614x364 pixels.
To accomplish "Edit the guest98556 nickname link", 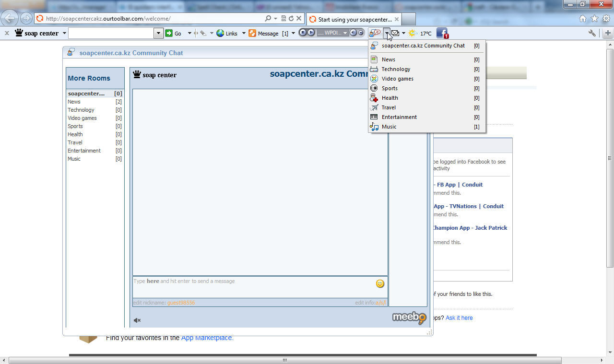I will coord(181,303).
